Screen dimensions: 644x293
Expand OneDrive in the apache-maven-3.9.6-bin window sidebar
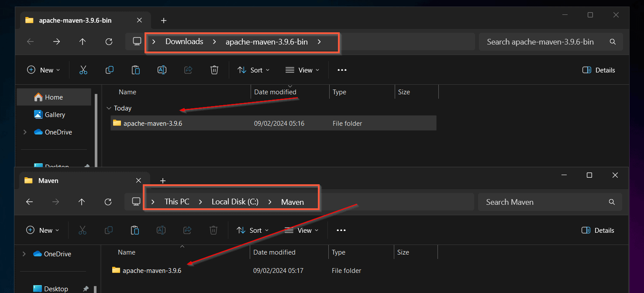tap(25, 132)
